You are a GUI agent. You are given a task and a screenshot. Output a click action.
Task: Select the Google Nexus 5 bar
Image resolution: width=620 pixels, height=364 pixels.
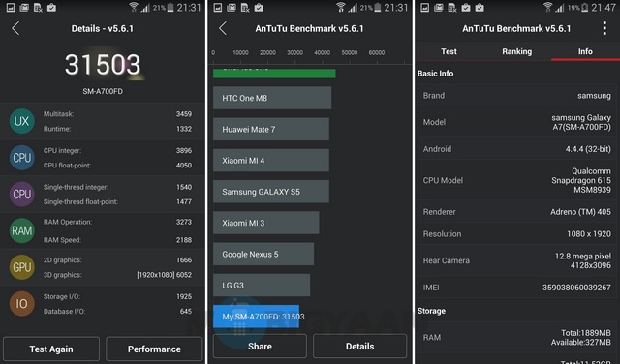[x=263, y=255]
